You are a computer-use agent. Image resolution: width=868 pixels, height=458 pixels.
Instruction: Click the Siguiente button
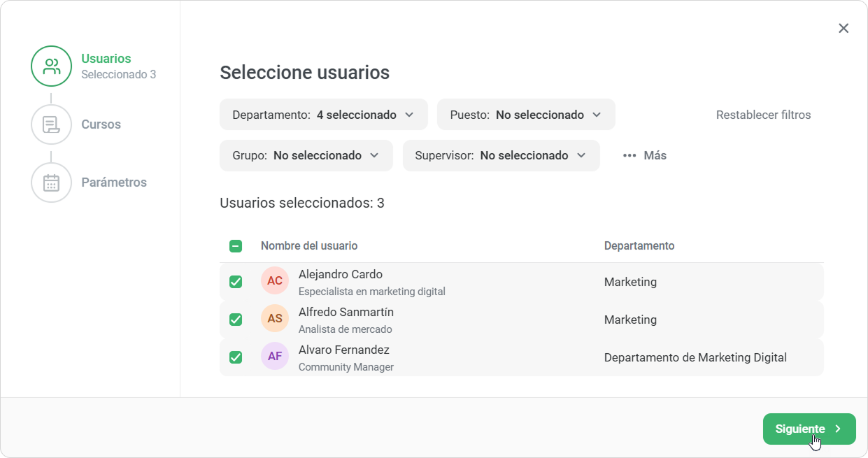(809, 429)
